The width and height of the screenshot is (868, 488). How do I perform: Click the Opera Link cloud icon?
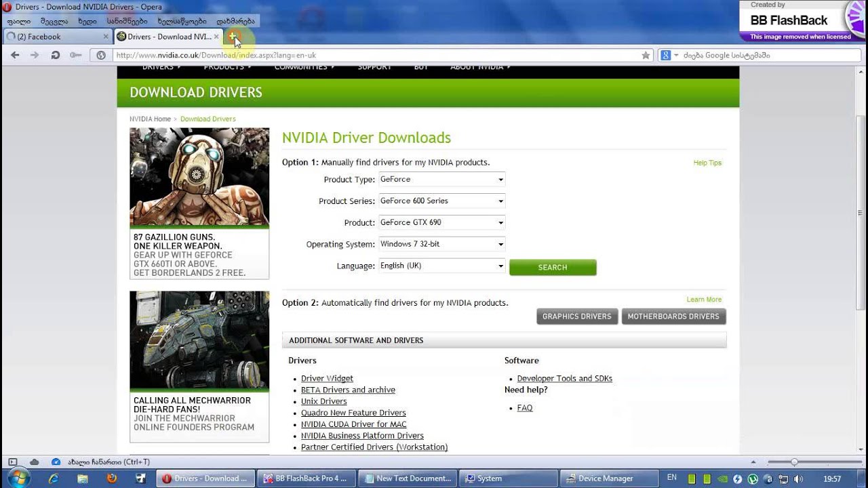click(x=34, y=462)
